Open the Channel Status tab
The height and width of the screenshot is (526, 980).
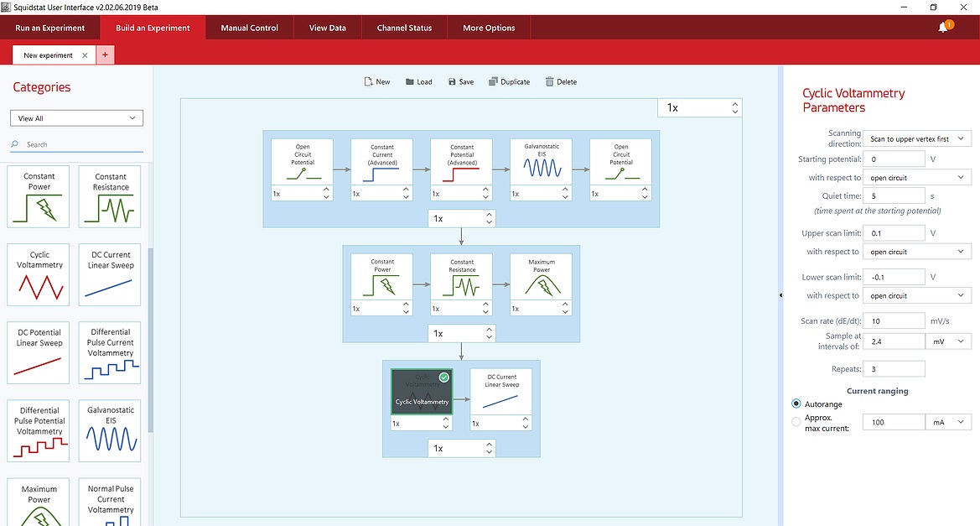tap(404, 28)
